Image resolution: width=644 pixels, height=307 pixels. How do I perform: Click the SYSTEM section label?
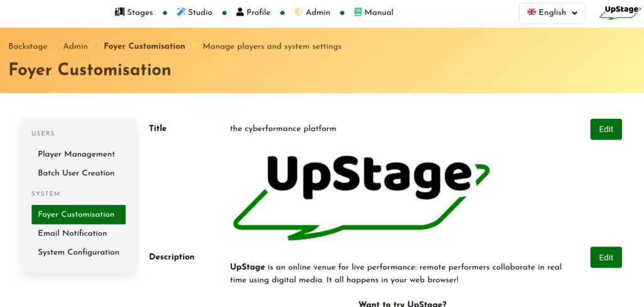45,194
